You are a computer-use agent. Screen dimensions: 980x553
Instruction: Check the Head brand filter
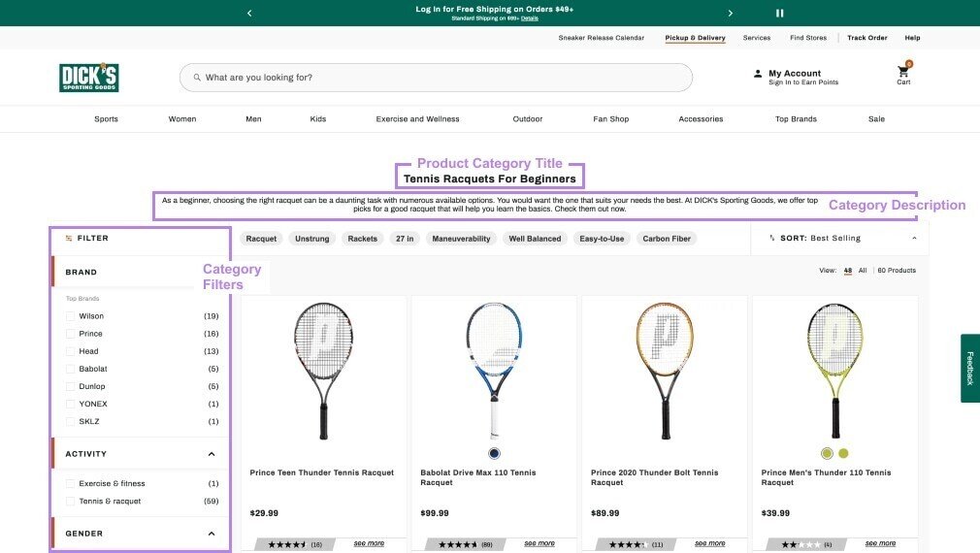70,351
